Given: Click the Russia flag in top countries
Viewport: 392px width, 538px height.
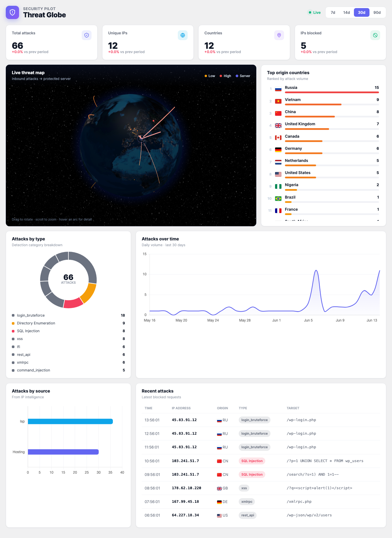Looking at the screenshot, I should tap(278, 89).
